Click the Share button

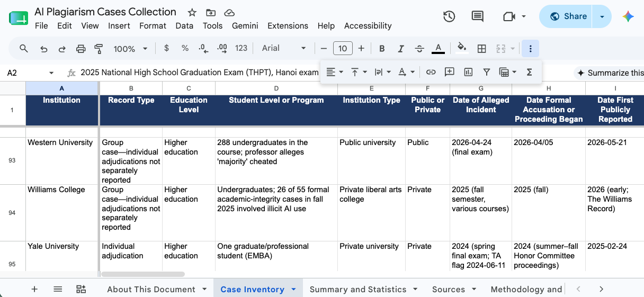click(x=566, y=16)
